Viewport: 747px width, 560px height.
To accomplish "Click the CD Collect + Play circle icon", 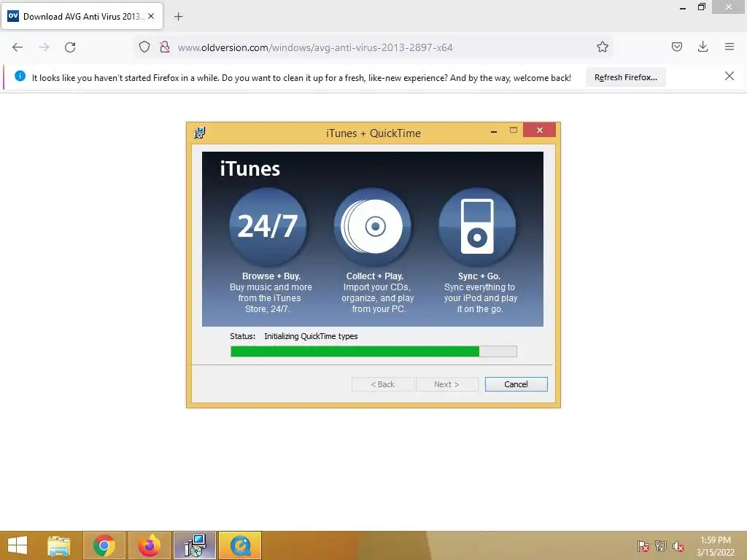I will 373,226.
